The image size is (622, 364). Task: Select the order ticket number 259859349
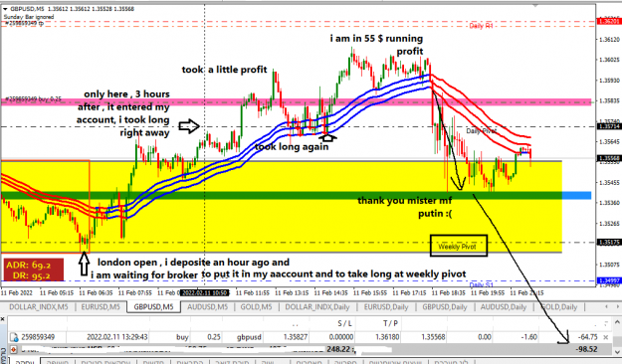coord(38,337)
